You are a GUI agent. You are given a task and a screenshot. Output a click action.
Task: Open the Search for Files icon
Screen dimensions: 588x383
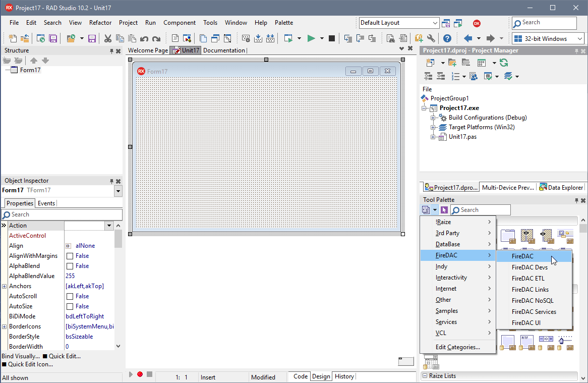(391, 38)
